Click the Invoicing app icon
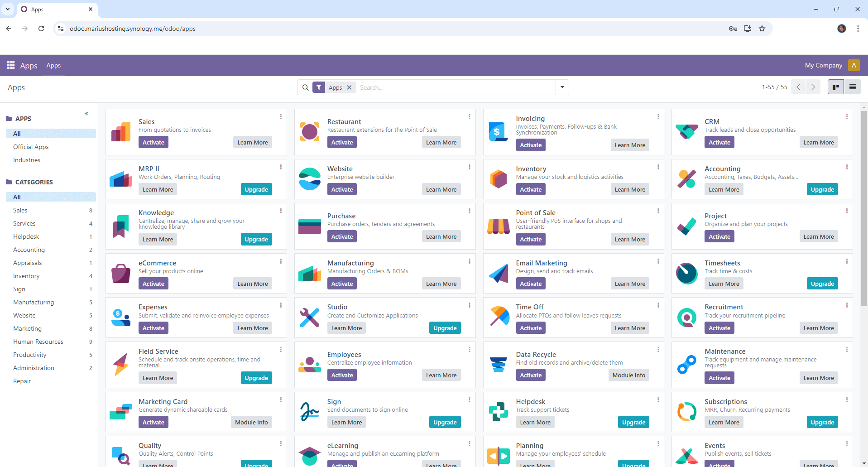 click(499, 132)
